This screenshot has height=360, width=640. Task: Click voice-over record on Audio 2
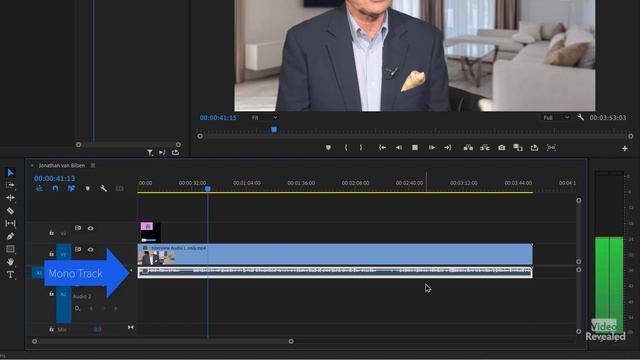pyautogui.click(x=77, y=309)
